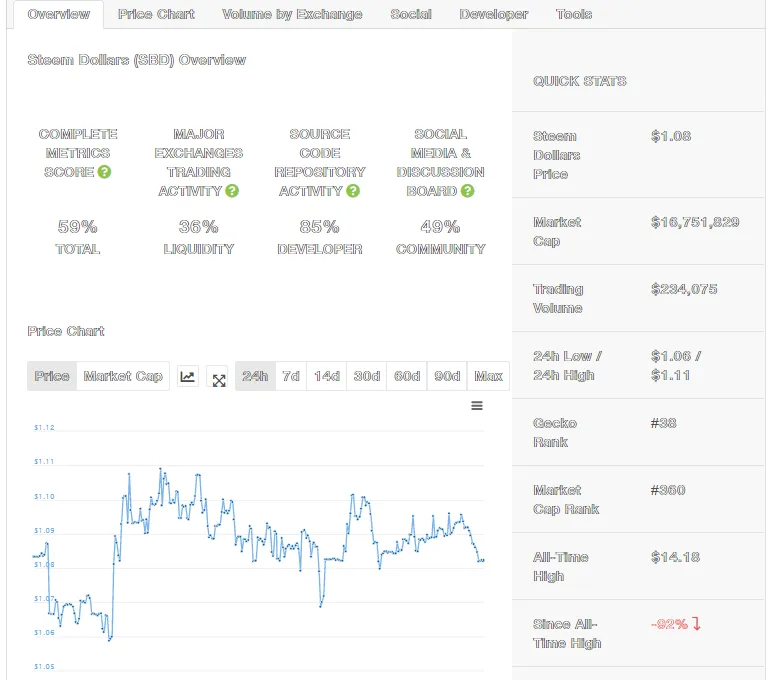Go to the Social tab
Screen dimensions: 773x680
(411, 14)
